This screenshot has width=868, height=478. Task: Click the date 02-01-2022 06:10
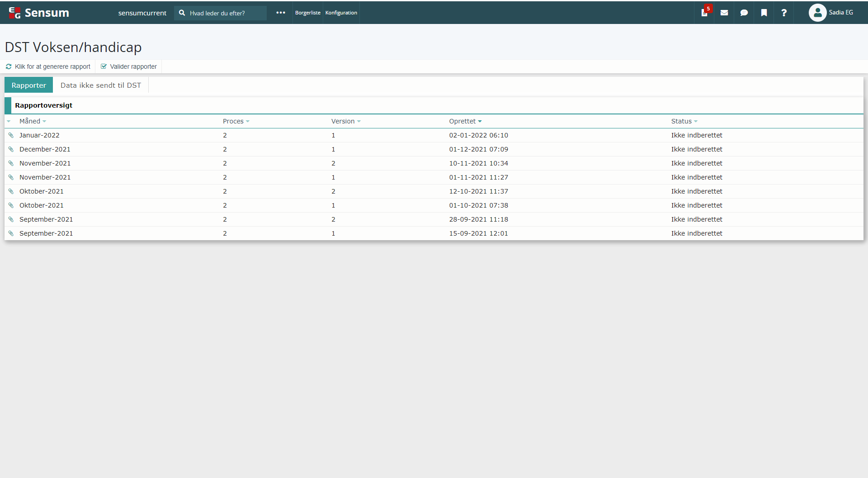478,135
